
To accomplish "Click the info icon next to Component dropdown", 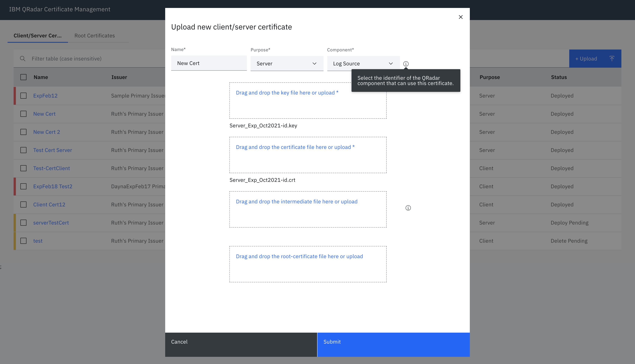I will [406, 64].
